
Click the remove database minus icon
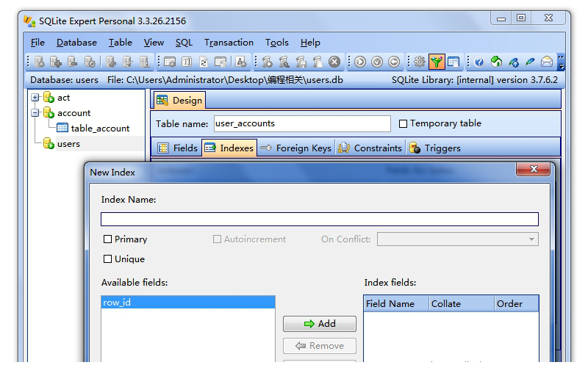(x=73, y=62)
